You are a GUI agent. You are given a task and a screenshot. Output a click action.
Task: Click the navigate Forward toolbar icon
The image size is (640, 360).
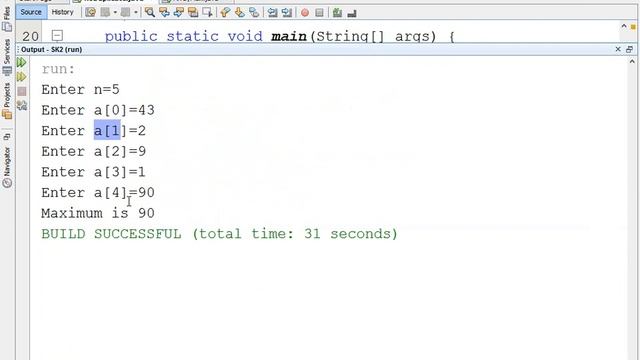[x=125, y=13]
